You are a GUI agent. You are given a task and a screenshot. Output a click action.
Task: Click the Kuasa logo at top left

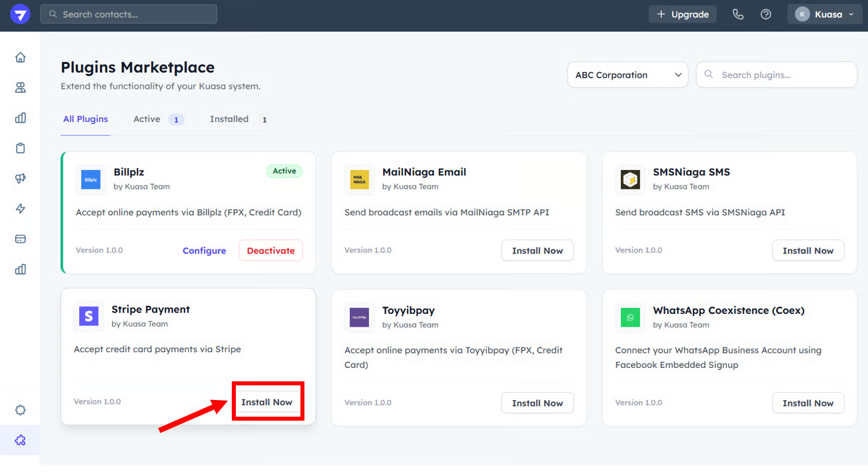point(20,14)
